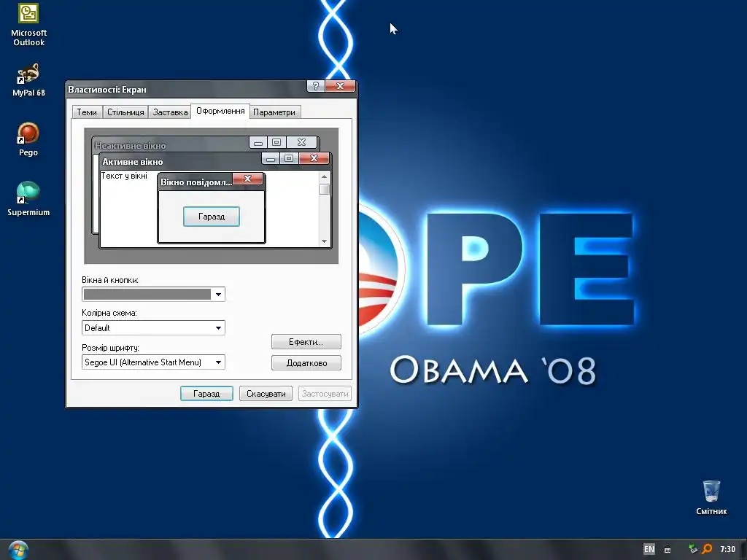Open the Колірна схема dropdown showing Default
Screen dimensions: 747x560
pyautogui.click(x=153, y=327)
